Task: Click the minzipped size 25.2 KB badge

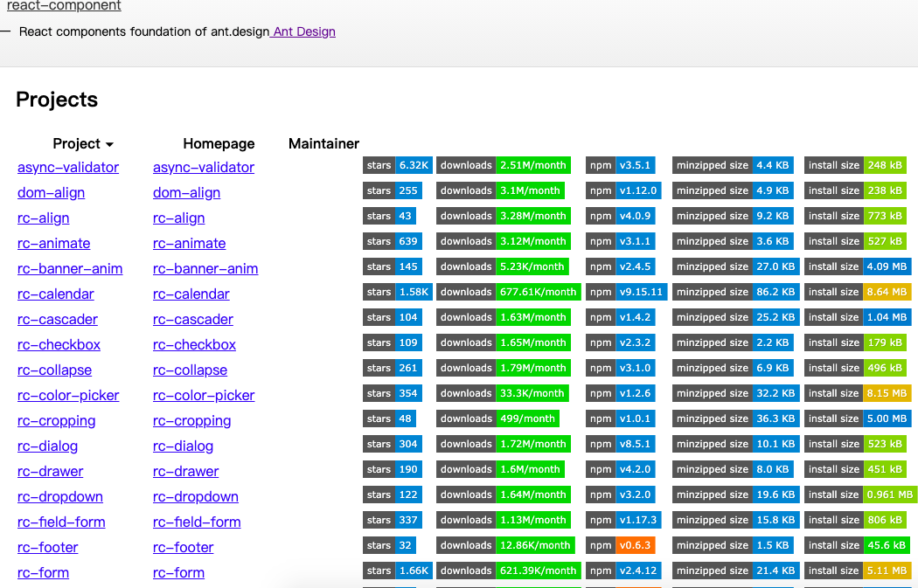Action: tap(736, 317)
